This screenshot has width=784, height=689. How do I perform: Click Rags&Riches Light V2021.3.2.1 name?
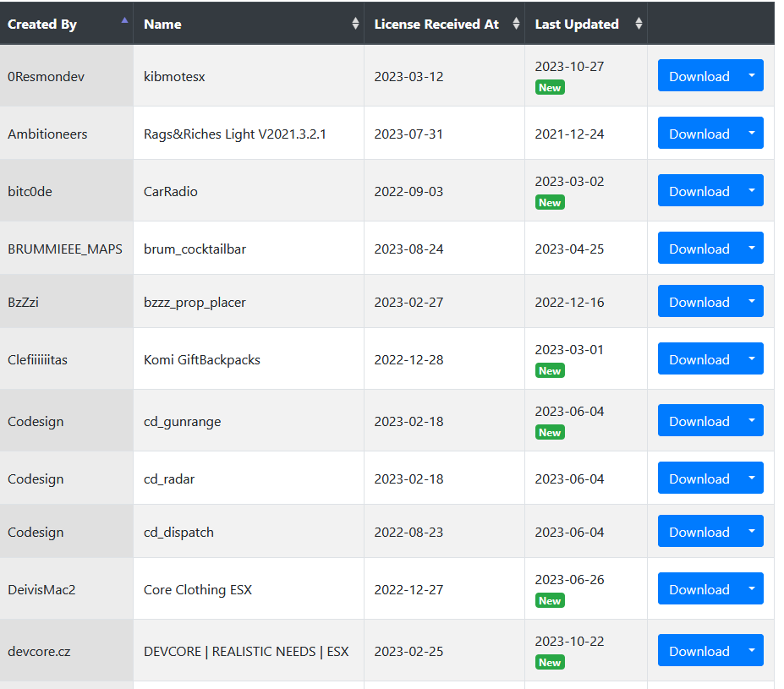point(234,134)
